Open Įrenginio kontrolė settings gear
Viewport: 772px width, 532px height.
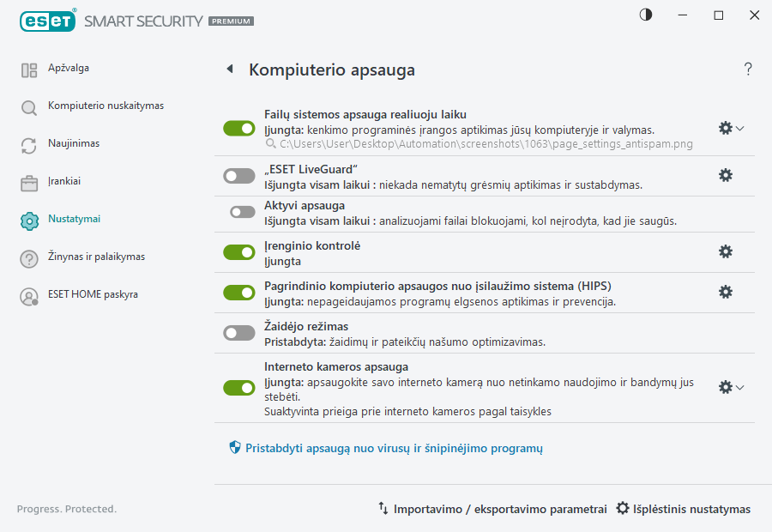click(726, 251)
